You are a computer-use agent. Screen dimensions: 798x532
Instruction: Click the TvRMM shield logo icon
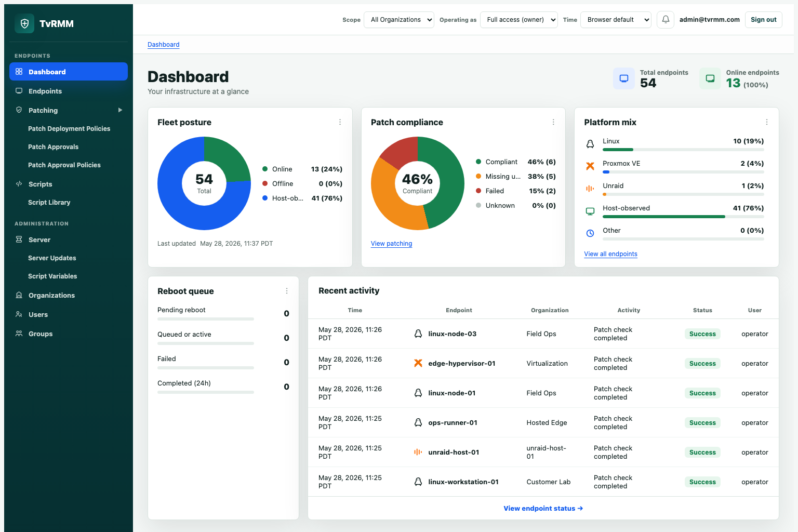coord(24,23)
